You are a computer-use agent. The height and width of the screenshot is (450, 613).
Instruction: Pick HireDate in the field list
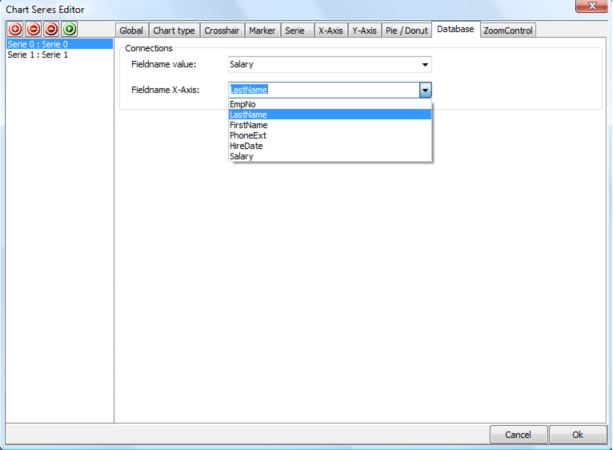tap(246, 146)
